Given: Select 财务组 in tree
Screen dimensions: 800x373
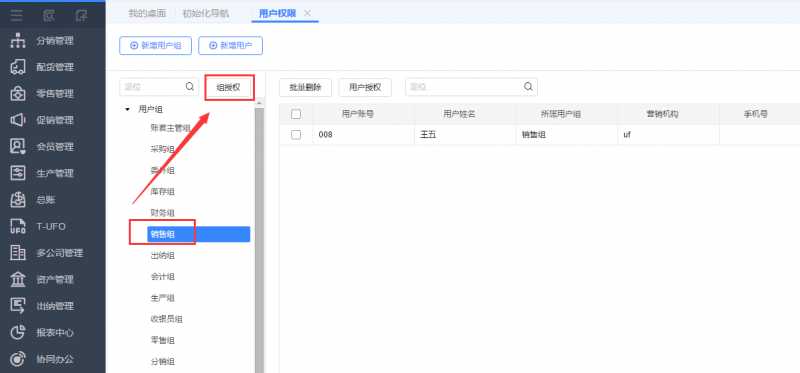Looking at the screenshot, I should pos(163,213).
